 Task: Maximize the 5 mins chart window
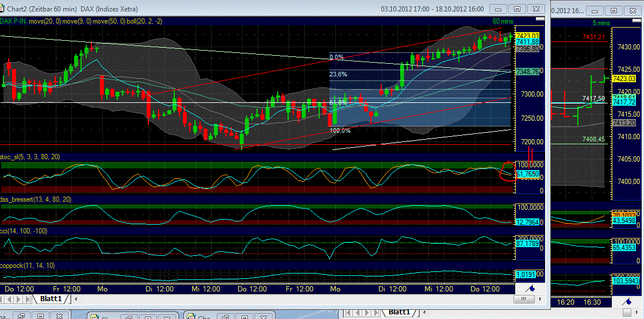click(x=614, y=11)
